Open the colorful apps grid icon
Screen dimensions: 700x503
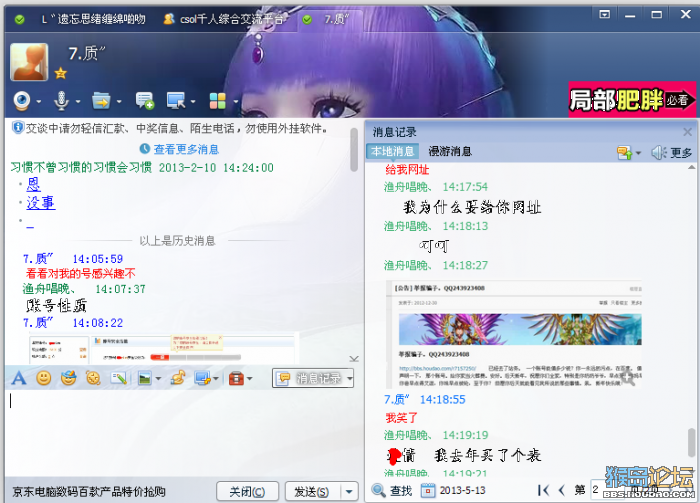click(x=218, y=101)
